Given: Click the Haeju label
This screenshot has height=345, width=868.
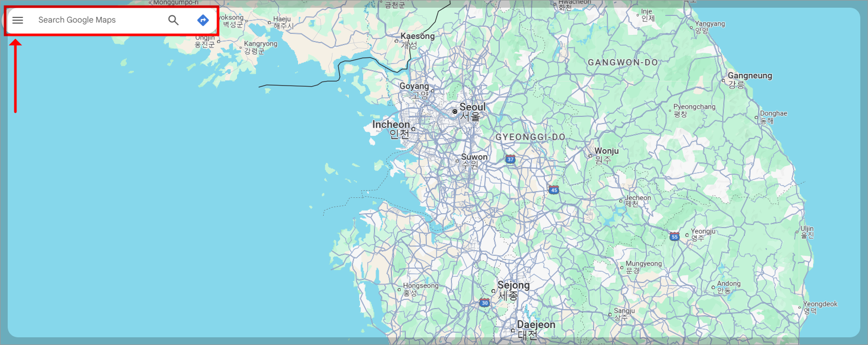Looking at the screenshot, I should (x=283, y=23).
